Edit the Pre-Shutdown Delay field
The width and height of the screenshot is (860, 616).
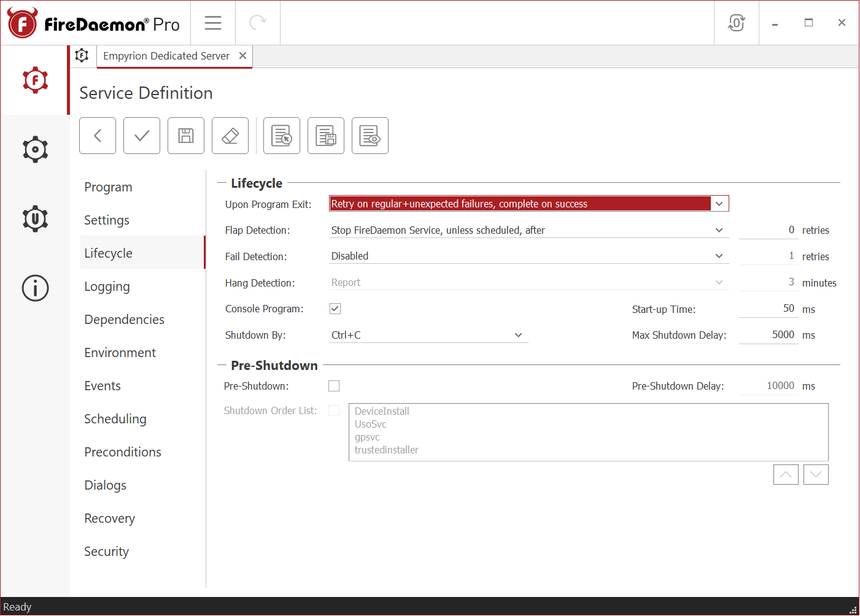769,386
